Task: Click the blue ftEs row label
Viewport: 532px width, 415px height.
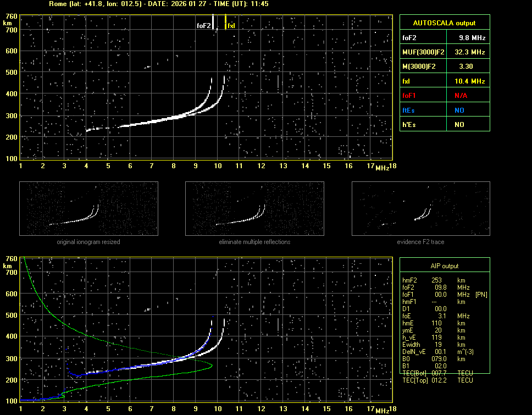Action: pos(408,110)
